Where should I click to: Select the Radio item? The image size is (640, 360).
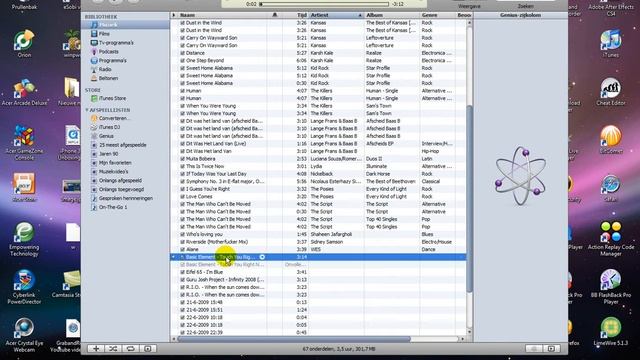105,69
